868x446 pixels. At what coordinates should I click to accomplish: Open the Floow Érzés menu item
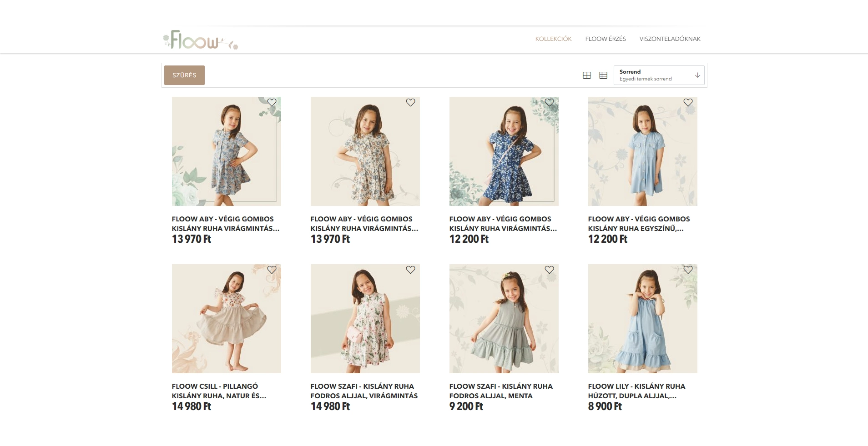point(606,39)
